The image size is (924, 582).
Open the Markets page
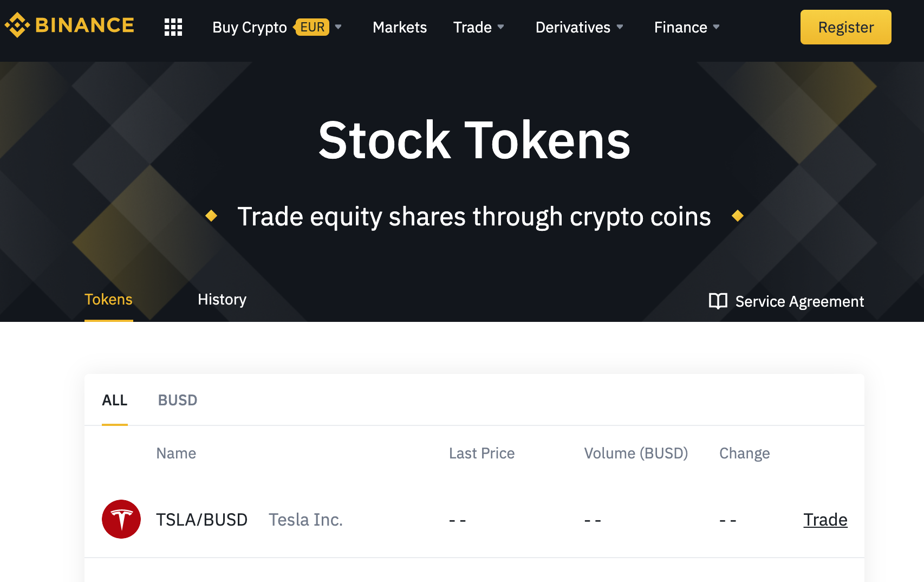[400, 27]
